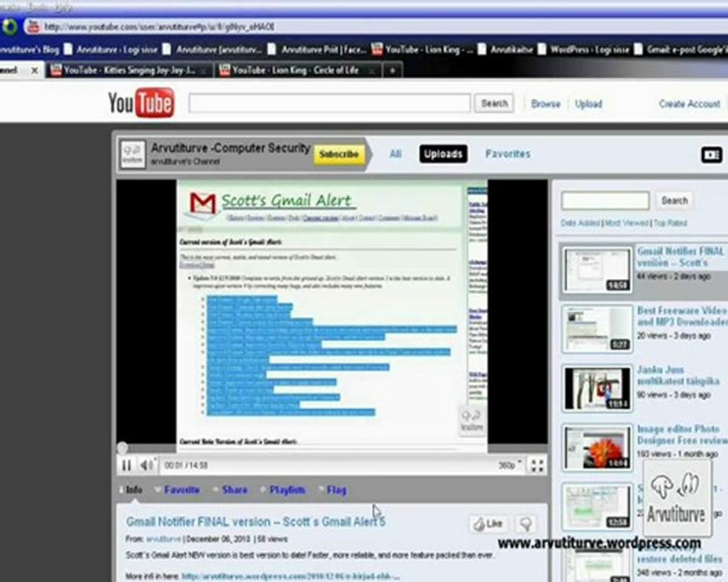728x582 pixels.
Task: Close the current channel browser tab
Action: tap(34, 70)
